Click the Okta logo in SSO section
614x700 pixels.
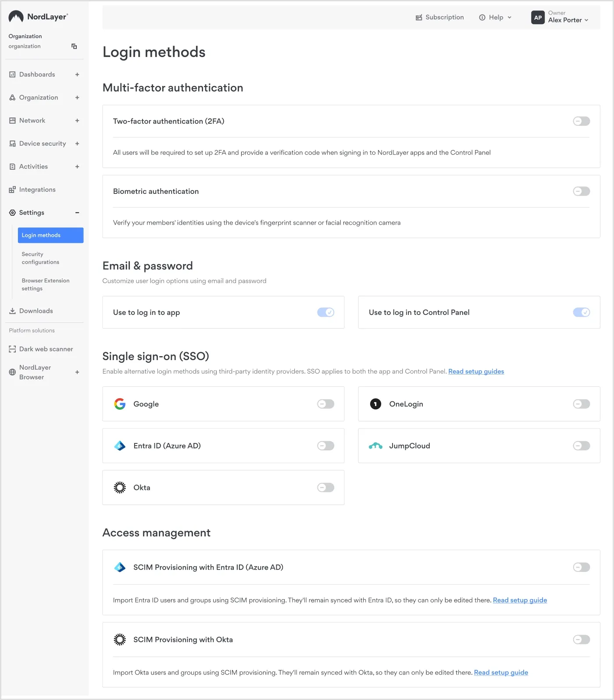tap(120, 487)
